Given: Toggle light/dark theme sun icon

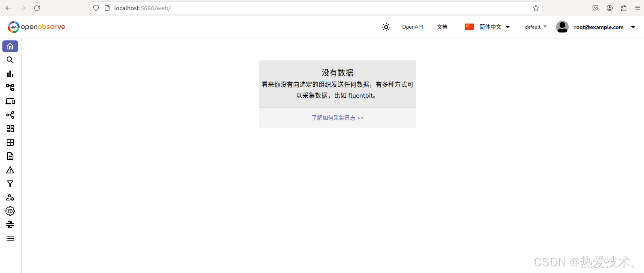Looking at the screenshot, I should pos(386,27).
